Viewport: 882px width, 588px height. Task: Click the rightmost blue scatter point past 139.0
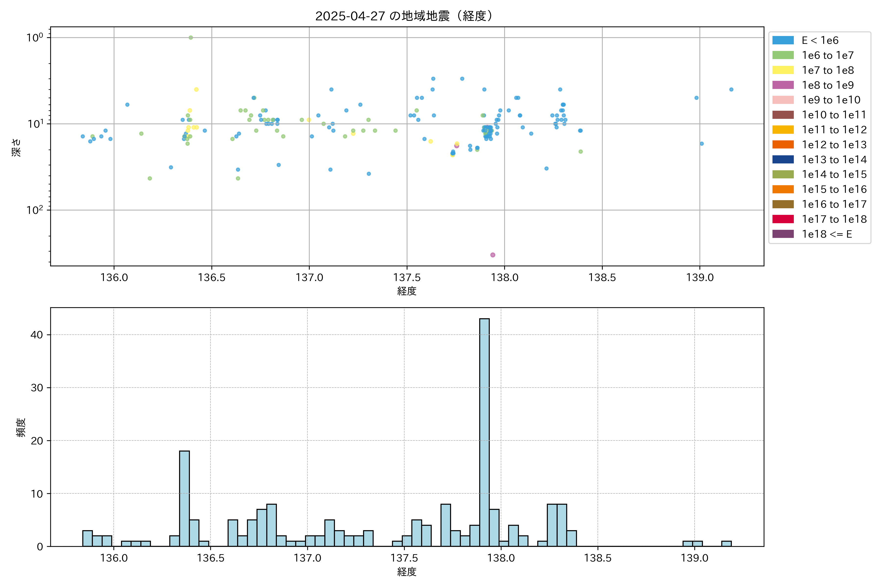click(731, 90)
